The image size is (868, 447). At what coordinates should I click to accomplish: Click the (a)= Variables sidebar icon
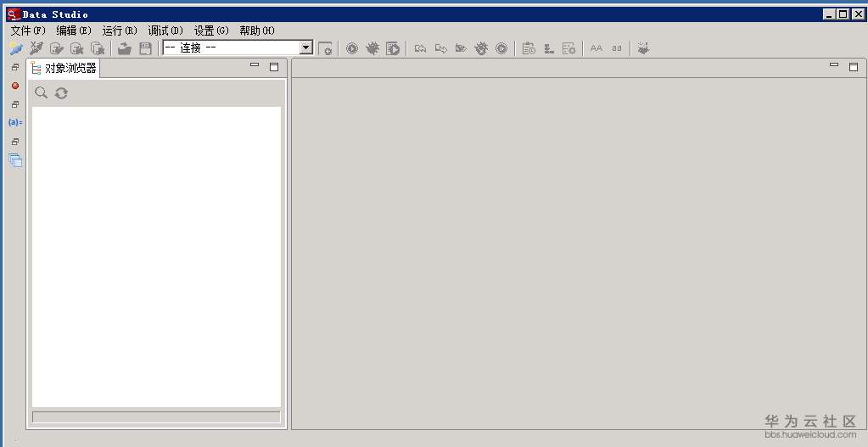[15, 122]
